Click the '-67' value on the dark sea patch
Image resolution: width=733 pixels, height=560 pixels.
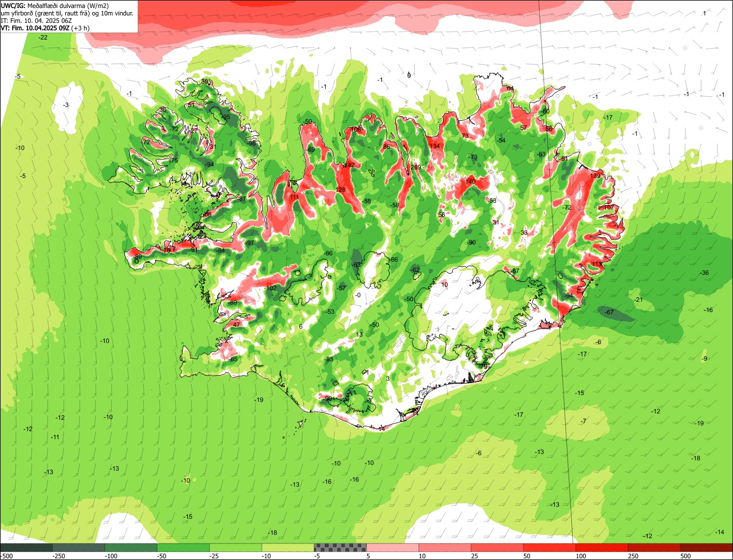609,312
